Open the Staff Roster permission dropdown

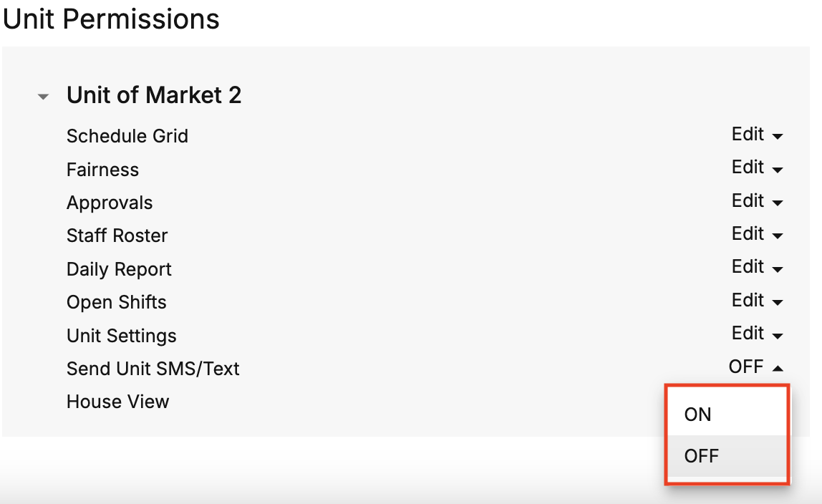757,234
